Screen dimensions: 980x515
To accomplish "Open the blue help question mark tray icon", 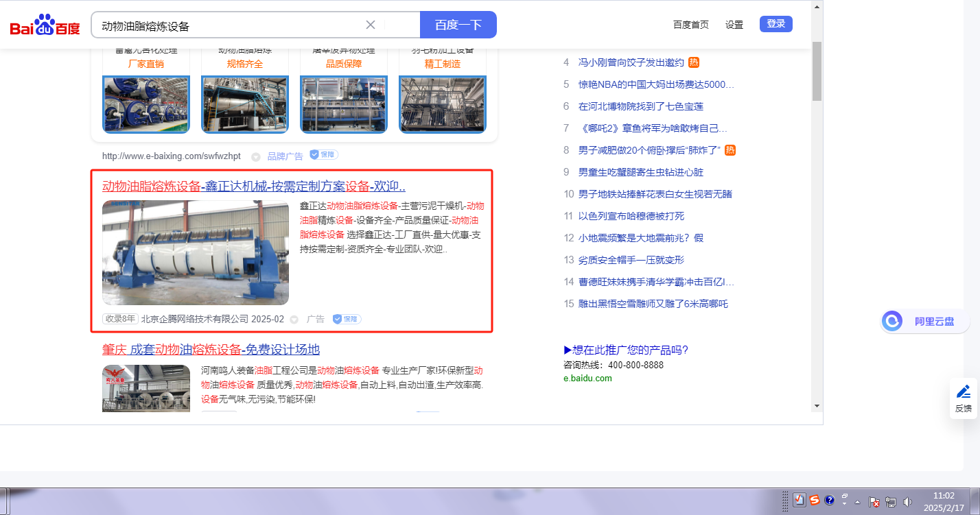I will click(829, 501).
